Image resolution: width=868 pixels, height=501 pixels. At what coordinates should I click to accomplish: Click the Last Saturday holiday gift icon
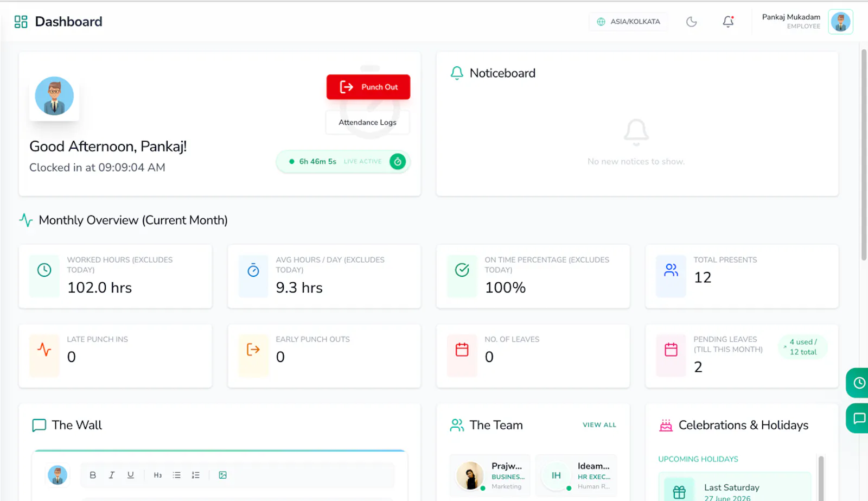(679, 492)
